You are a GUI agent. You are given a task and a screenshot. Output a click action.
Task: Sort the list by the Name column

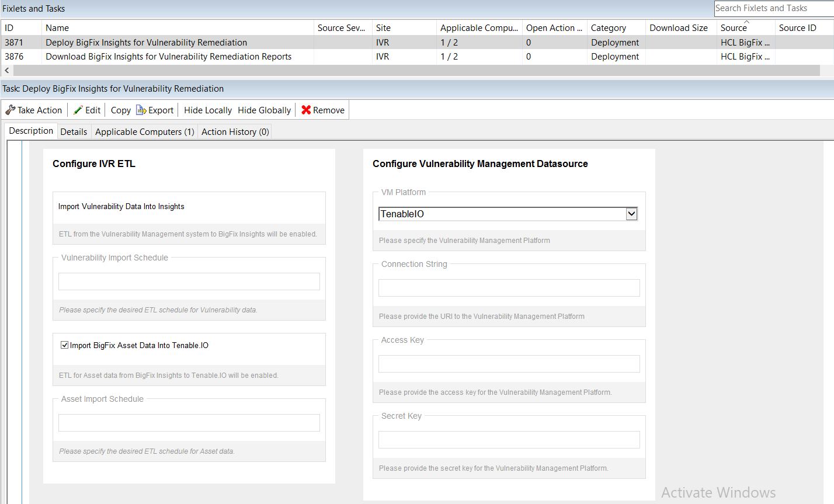click(178, 28)
